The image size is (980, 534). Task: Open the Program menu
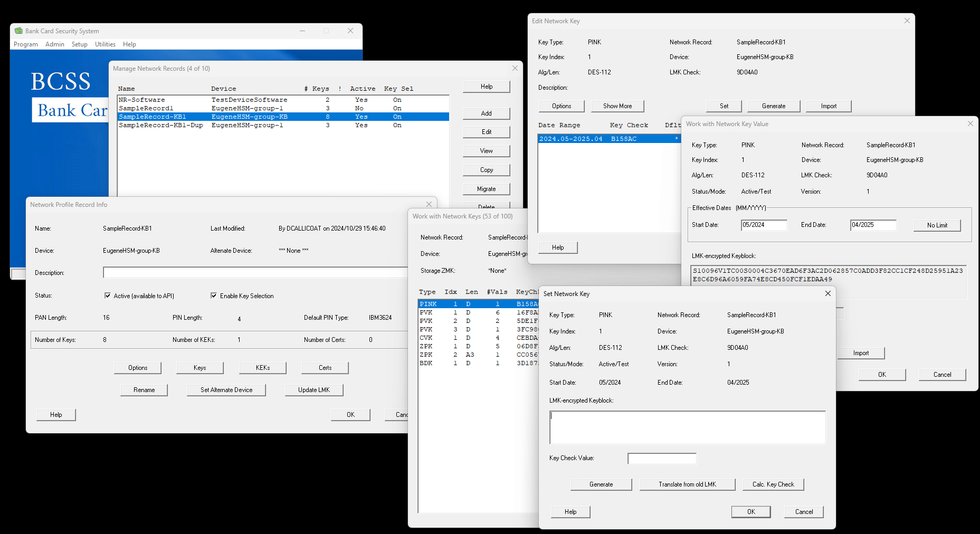coord(26,44)
